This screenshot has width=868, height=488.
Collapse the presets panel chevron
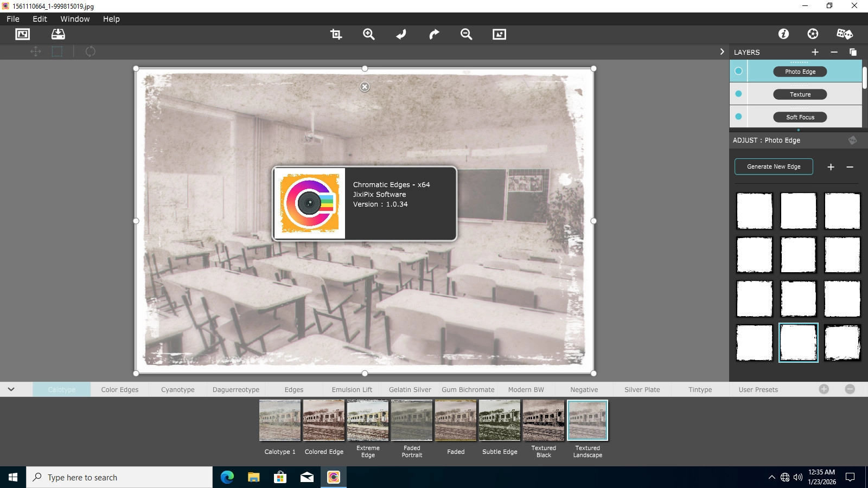pyautogui.click(x=11, y=389)
